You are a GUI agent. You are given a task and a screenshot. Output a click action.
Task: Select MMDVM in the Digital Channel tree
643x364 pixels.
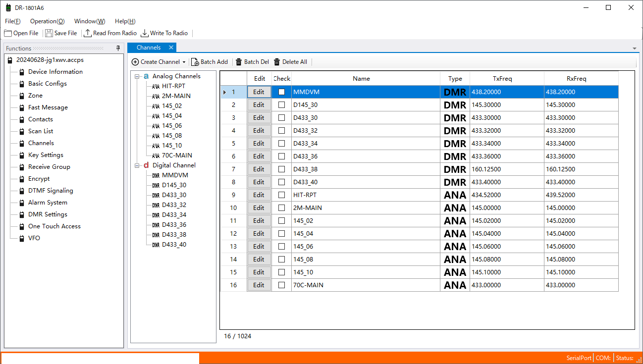click(x=175, y=175)
